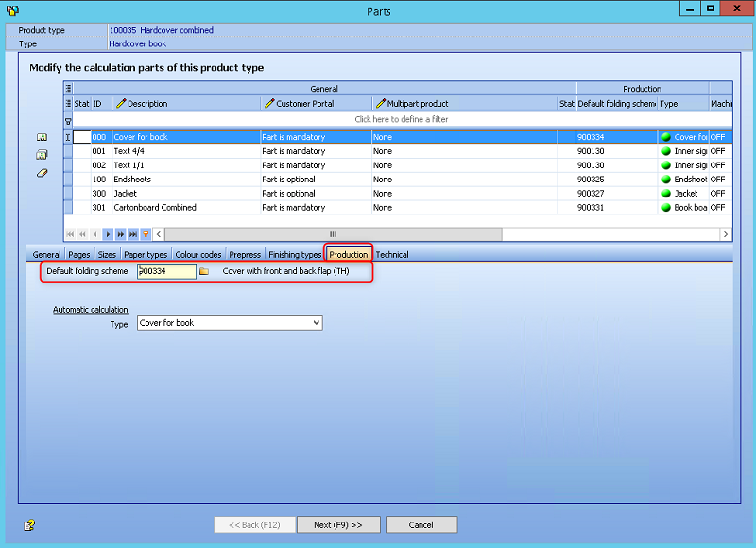Sort by the ID column header
Image resolution: width=756 pixels, height=548 pixels.
coord(101,103)
